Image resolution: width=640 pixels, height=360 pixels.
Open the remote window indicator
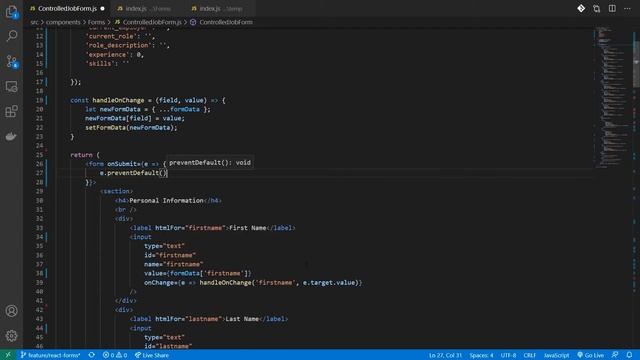click(x=8, y=355)
